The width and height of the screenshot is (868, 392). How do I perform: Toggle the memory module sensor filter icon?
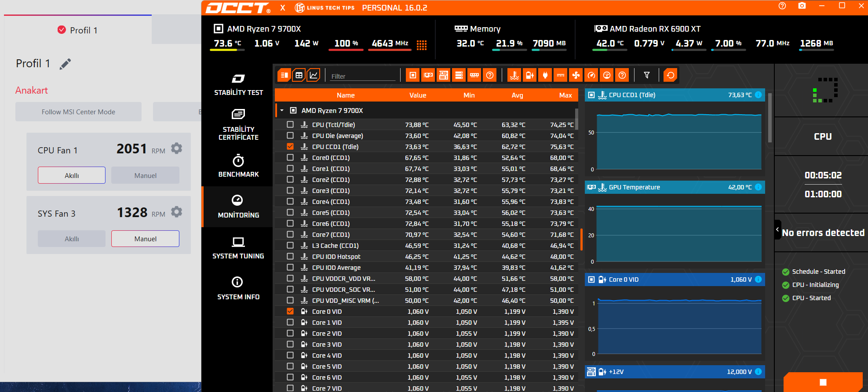pos(474,75)
